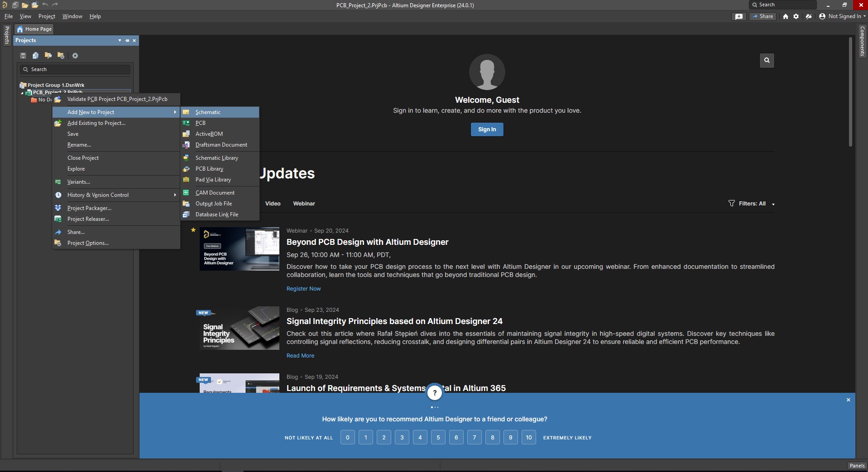Open the Beyond PCB Design webinar thumbnail
The height and width of the screenshot is (472, 868).
(x=240, y=249)
